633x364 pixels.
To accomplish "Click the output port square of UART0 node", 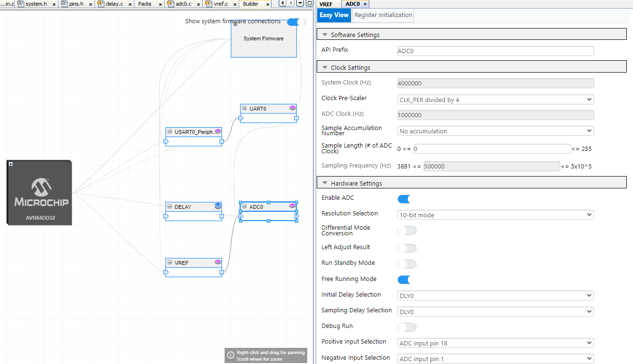I will click(296, 118).
